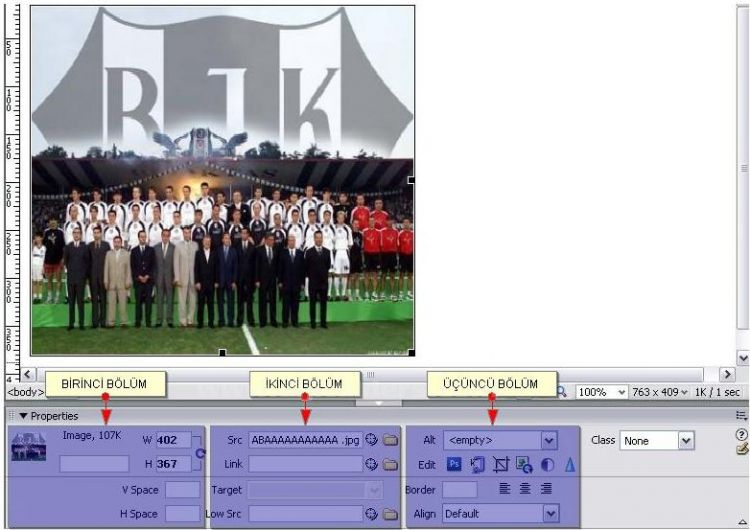This screenshot has height=530, width=750.
Task: Open the 100% zoom level dropdown
Action: (x=621, y=392)
